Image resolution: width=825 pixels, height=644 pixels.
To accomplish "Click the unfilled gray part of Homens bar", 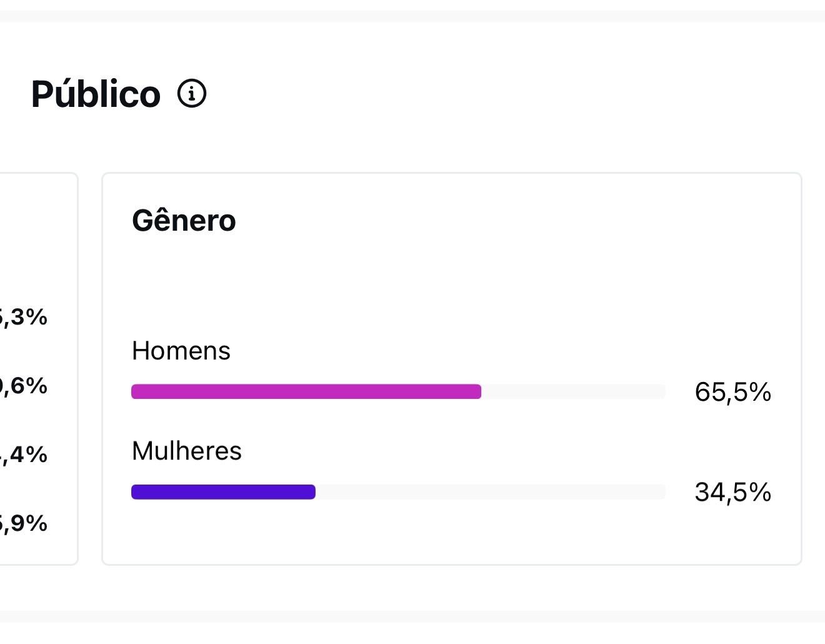I will click(x=572, y=391).
